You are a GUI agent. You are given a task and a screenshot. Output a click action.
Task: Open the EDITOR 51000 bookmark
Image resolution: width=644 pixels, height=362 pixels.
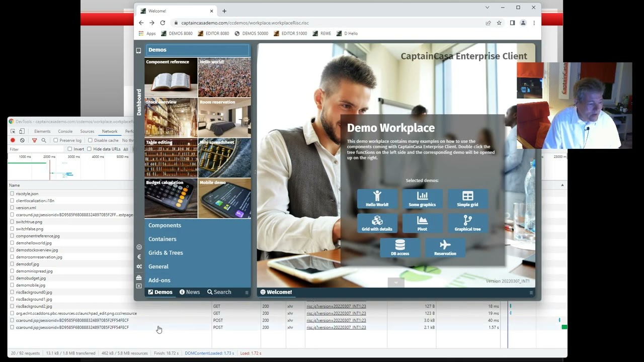290,34
